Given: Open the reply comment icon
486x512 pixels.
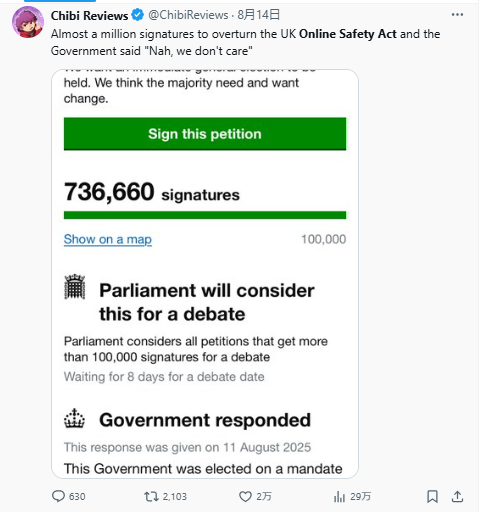Looking at the screenshot, I should [58, 496].
